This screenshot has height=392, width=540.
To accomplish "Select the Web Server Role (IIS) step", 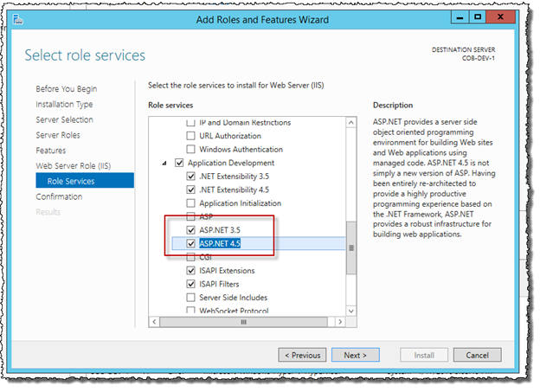I will tap(74, 165).
